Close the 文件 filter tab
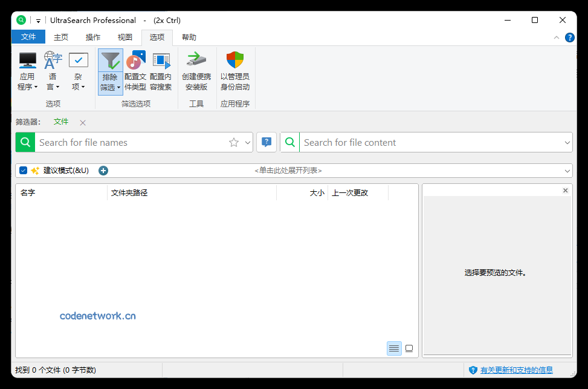This screenshot has height=389, width=588. point(82,122)
